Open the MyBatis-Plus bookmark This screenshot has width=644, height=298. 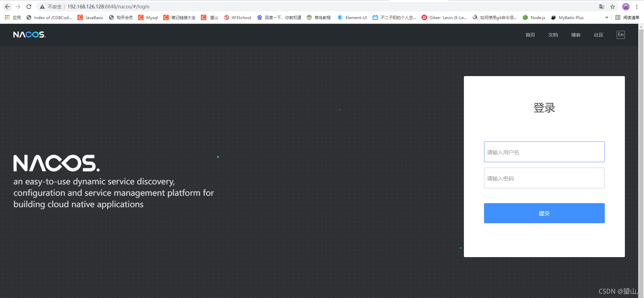(567, 17)
